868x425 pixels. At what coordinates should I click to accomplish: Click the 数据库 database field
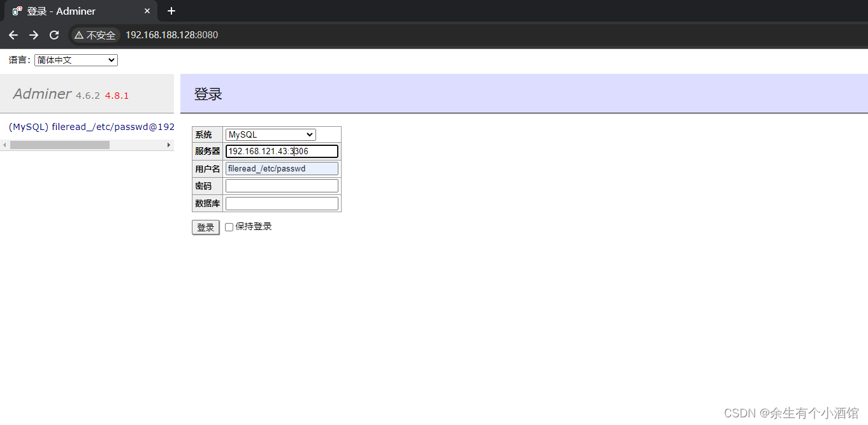[x=282, y=203]
